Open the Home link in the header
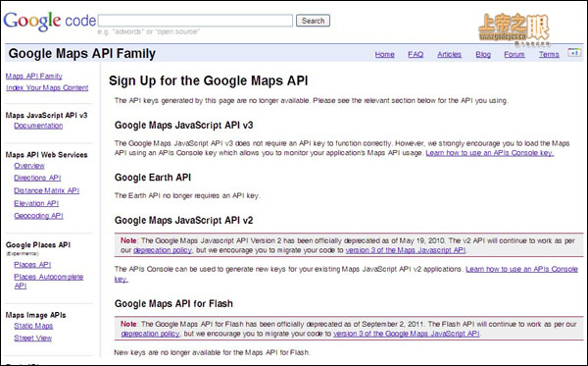Viewport: 588px width, 366px height. point(384,54)
